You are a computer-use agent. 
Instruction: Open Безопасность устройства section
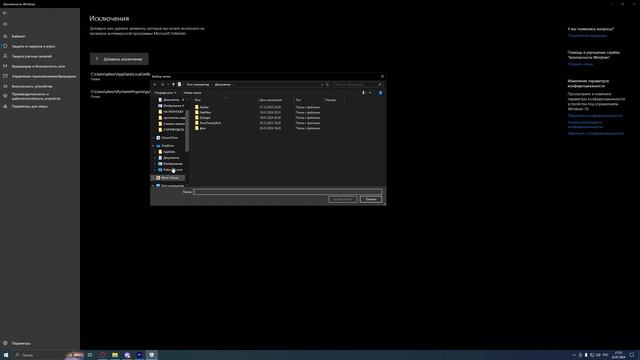[x=32, y=86]
